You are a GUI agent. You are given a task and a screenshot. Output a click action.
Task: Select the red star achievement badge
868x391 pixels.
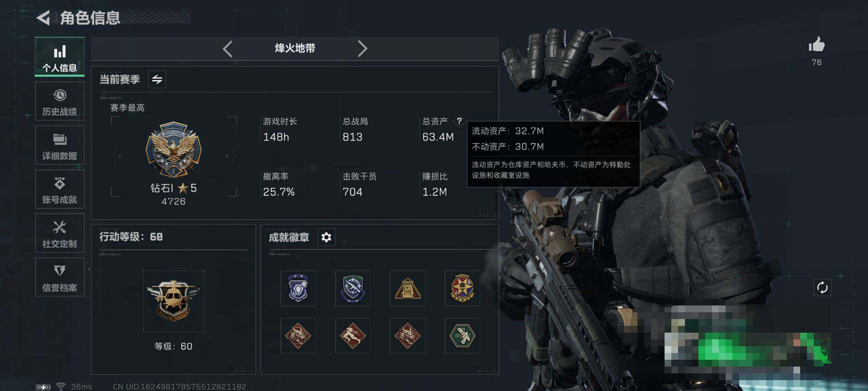click(x=462, y=288)
